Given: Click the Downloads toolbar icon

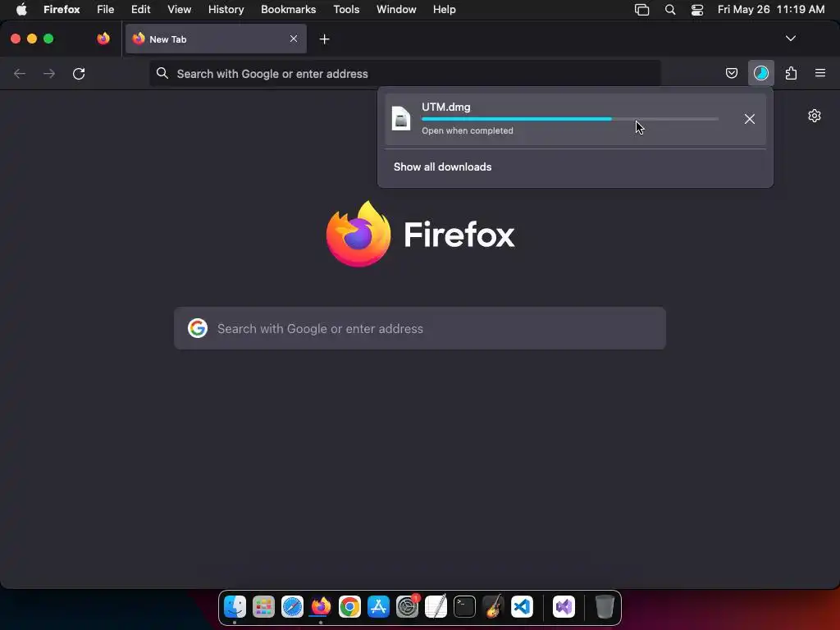Looking at the screenshot, I should [x=760, y=73].
